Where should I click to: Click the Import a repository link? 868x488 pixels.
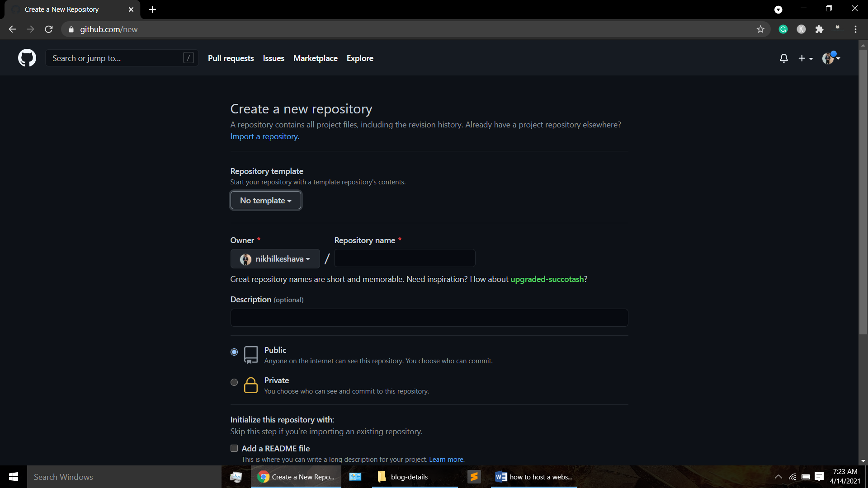(264, 136)
